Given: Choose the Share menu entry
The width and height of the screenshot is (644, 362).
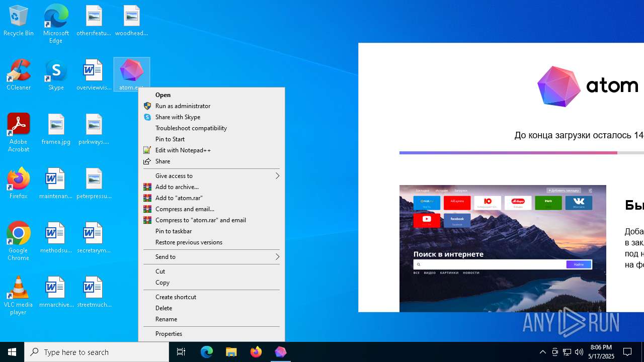Looking at the screenshot, I should 211,161.
